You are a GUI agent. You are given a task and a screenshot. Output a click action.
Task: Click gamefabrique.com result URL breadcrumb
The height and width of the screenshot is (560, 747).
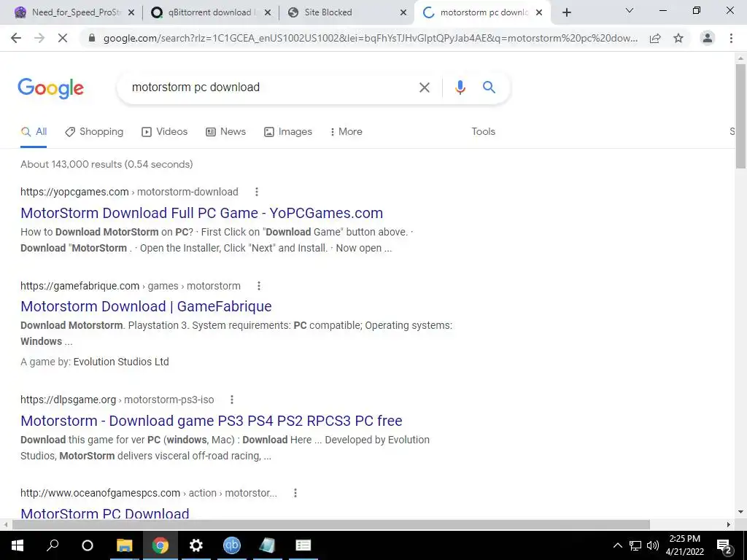131,286
